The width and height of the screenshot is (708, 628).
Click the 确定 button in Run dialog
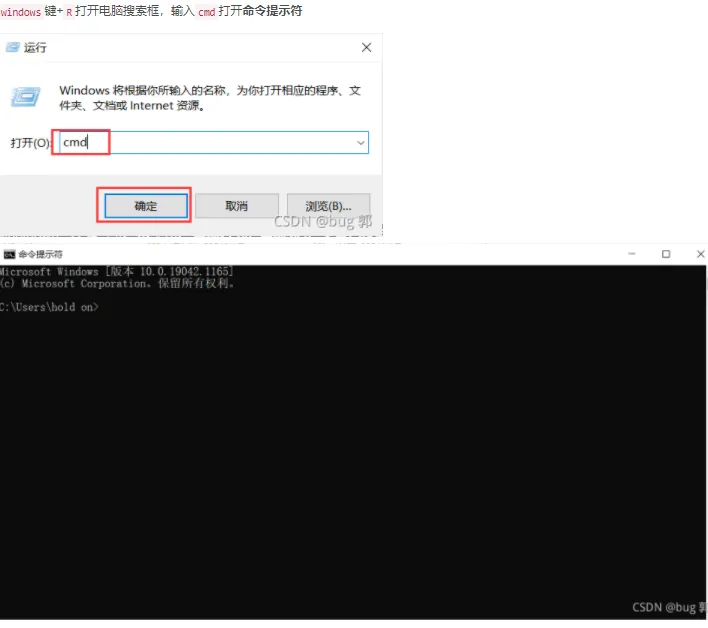coord(146,206)
